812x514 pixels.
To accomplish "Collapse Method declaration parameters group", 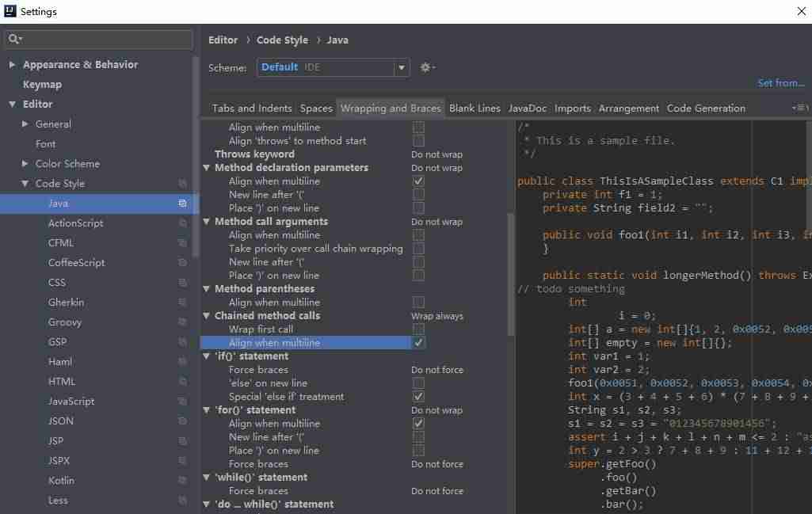I will pos(207,168).
